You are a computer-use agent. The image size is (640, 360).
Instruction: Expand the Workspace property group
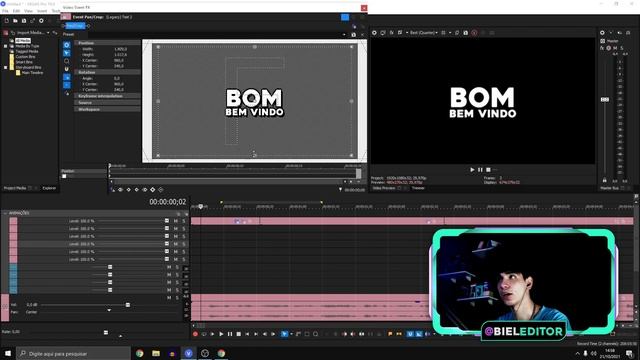(107, 109)
